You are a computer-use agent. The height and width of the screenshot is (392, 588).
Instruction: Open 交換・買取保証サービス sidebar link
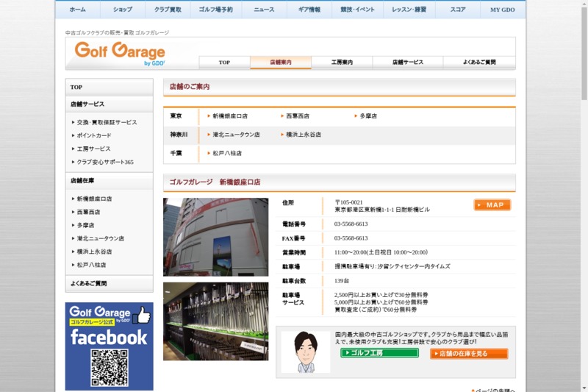107,122
